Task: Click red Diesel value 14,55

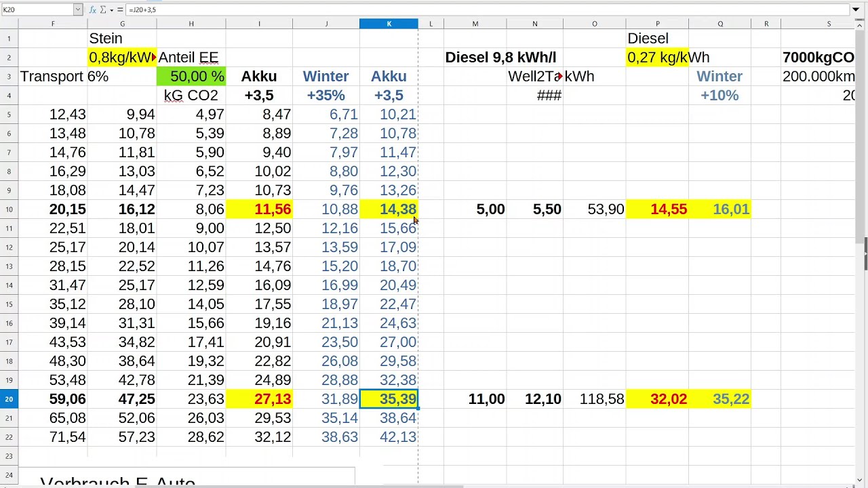Action: coord(657,209)
